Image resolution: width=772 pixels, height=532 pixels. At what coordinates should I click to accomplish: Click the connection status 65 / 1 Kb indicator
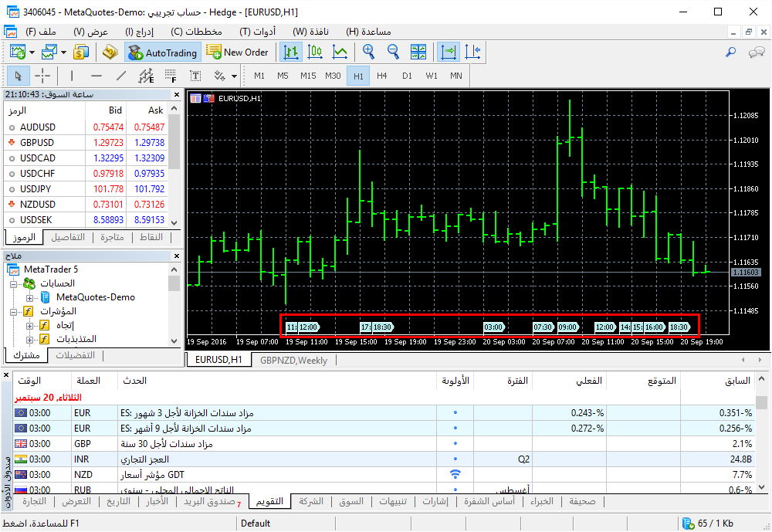click(x=708, y=524)
